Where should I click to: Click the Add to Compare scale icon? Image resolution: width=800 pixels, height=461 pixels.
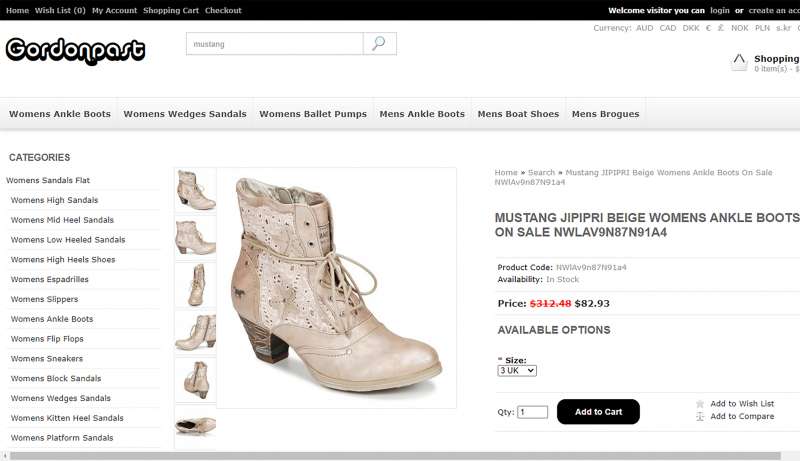[x=700, y=417]
